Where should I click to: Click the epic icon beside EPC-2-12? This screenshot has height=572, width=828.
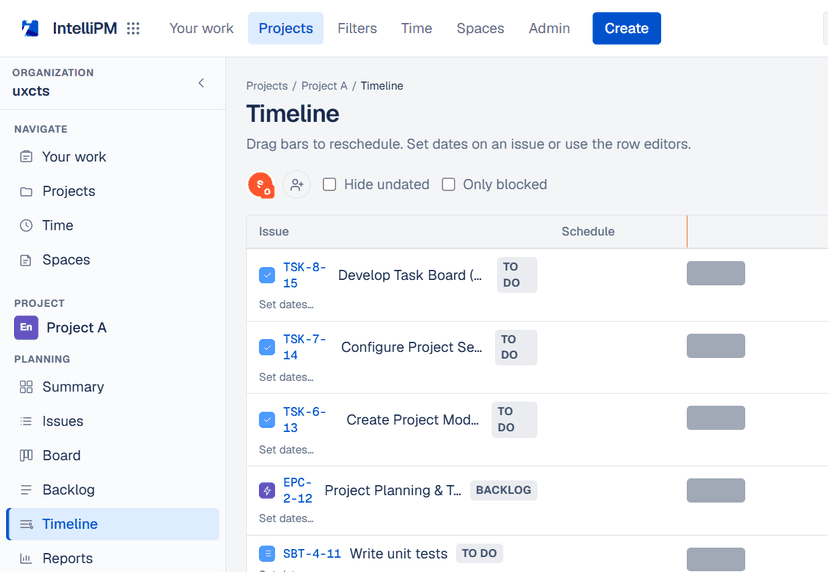267,491
